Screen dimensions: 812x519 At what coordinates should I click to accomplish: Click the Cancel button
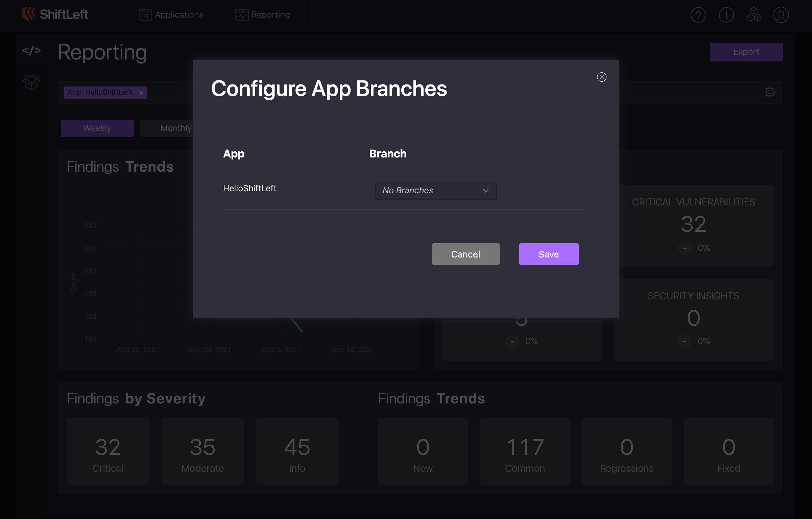[465, 254]
